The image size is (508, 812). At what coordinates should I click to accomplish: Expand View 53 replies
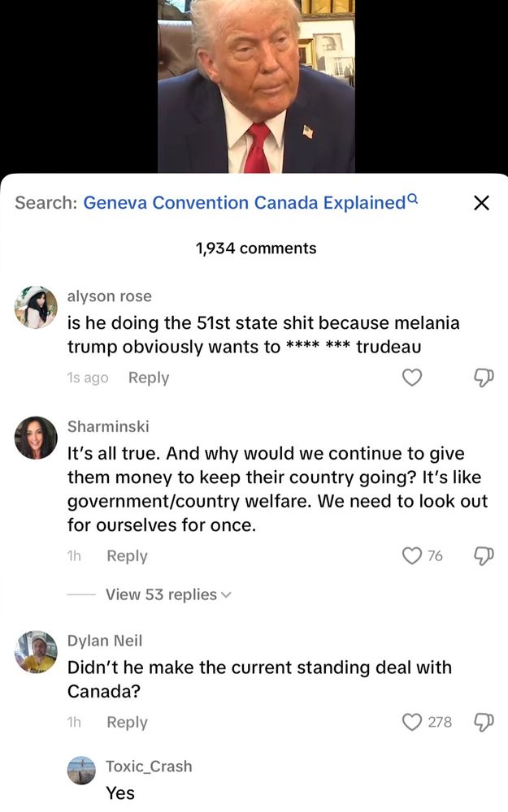[x=168, y=594]
